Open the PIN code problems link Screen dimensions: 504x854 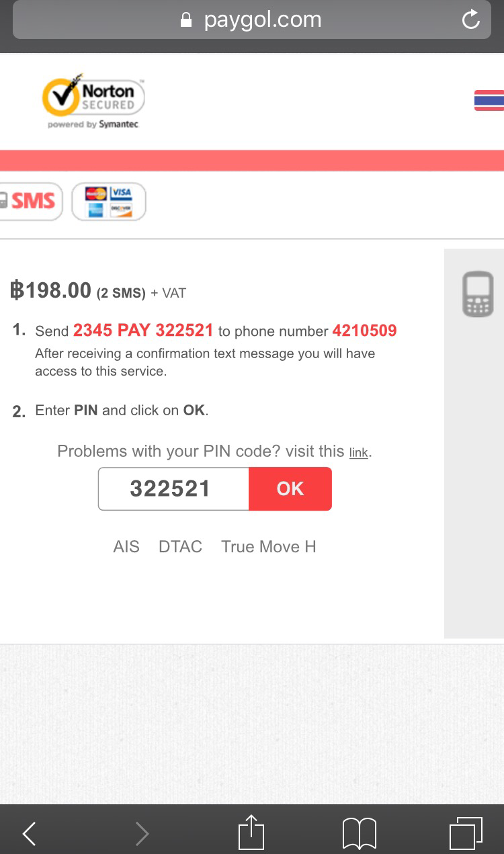click(x=358, y=453)
